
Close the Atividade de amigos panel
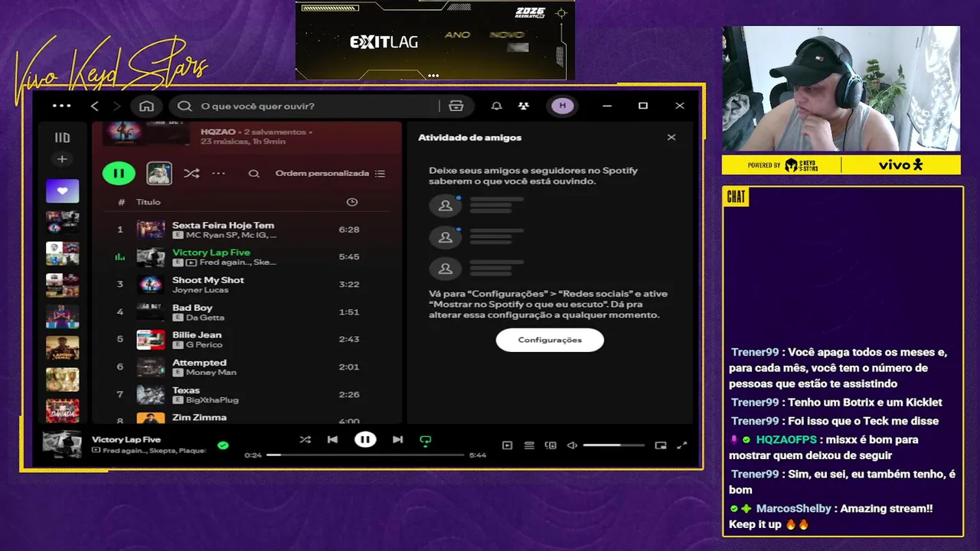[671, 138]
